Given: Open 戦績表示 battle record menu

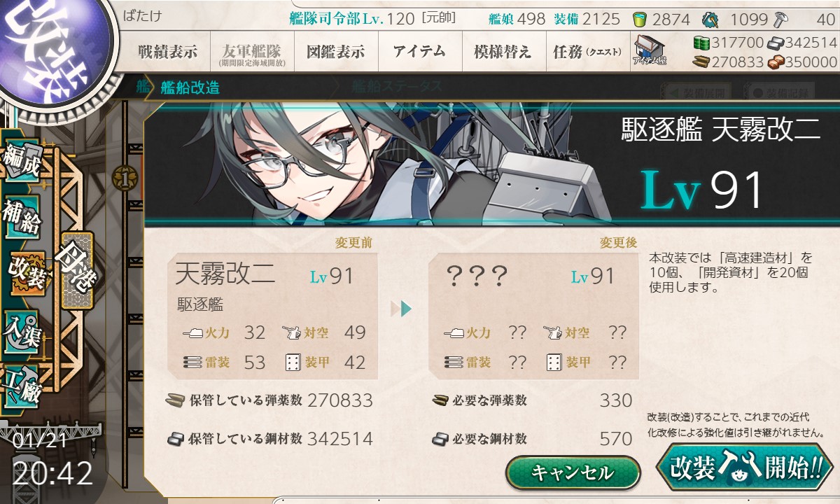Looking at the screenshot, I should (168, 52).
